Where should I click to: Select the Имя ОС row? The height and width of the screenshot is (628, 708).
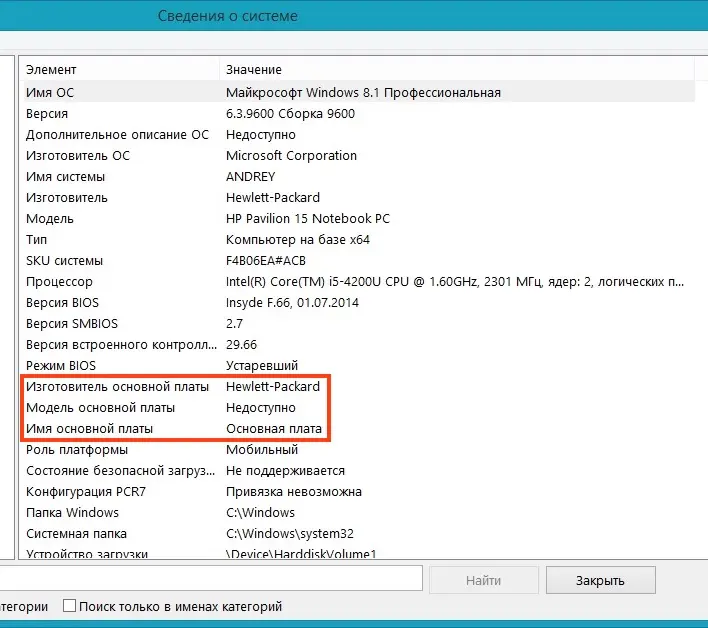(357, 93)
